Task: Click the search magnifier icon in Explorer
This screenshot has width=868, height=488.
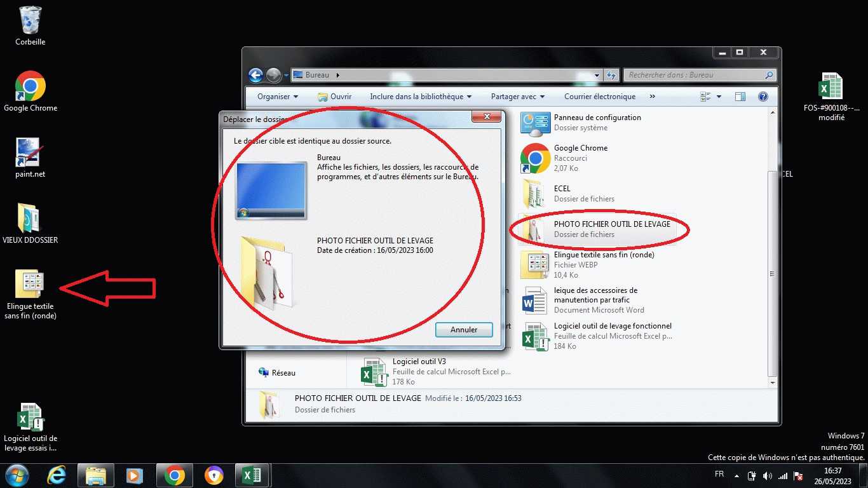Action: (x=770, y=75)
